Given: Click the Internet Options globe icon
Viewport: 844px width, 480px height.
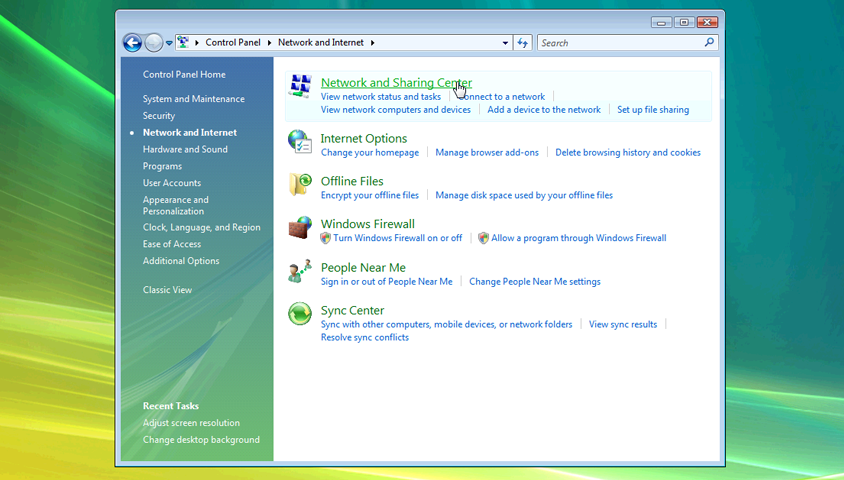Looking at the screenshot, I should pos(300,142).
